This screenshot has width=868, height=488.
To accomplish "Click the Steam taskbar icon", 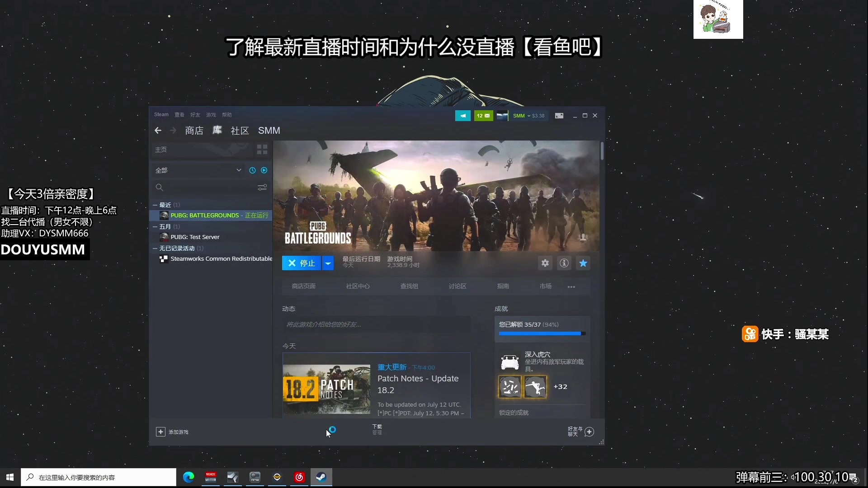I will coord(321,477).
